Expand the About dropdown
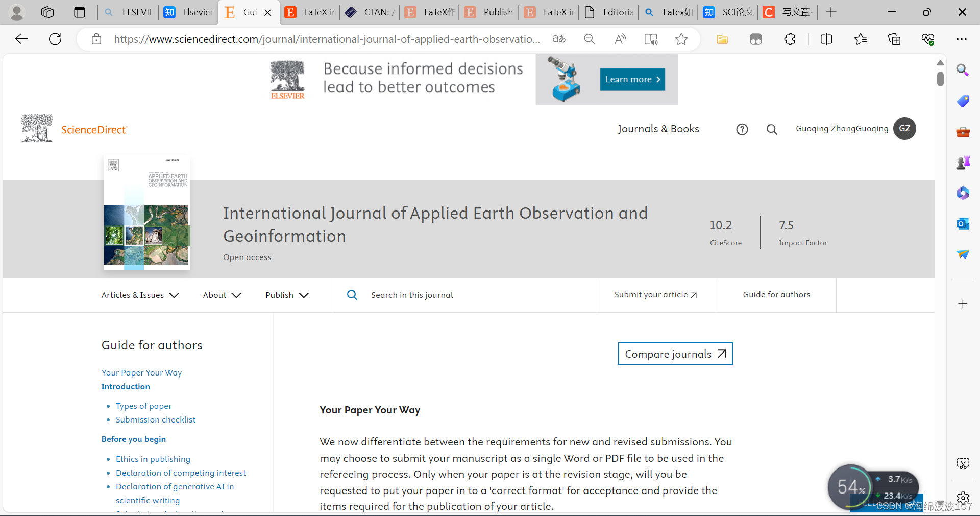 222,295
